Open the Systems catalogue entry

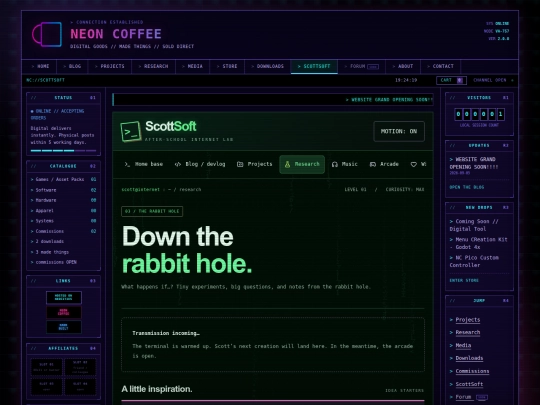[63, 221]
